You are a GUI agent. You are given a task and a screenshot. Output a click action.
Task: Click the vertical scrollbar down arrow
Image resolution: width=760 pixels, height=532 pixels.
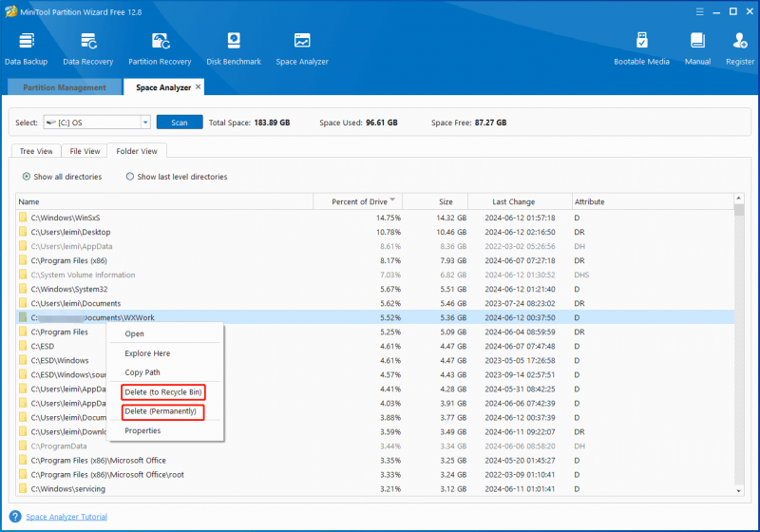(738, 491)
